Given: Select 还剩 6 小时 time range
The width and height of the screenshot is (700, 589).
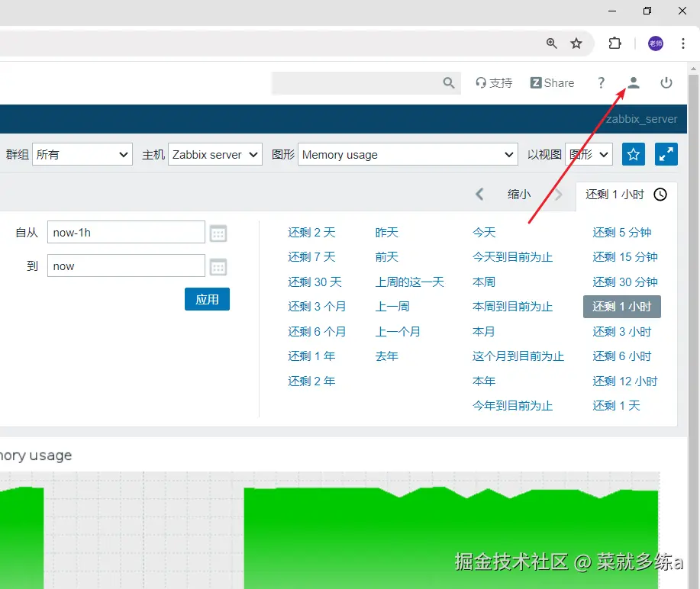Looking at the screenshot, I should coord(622,356).
